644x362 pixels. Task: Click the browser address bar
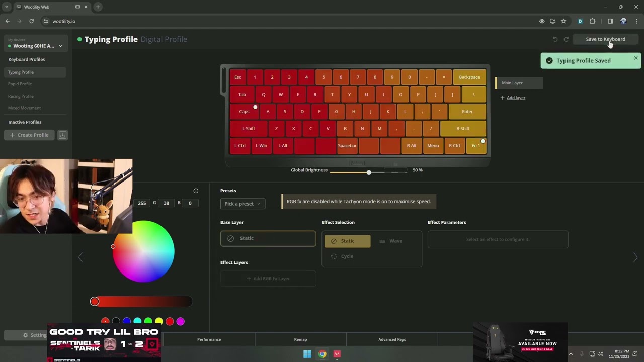(292, 21)
